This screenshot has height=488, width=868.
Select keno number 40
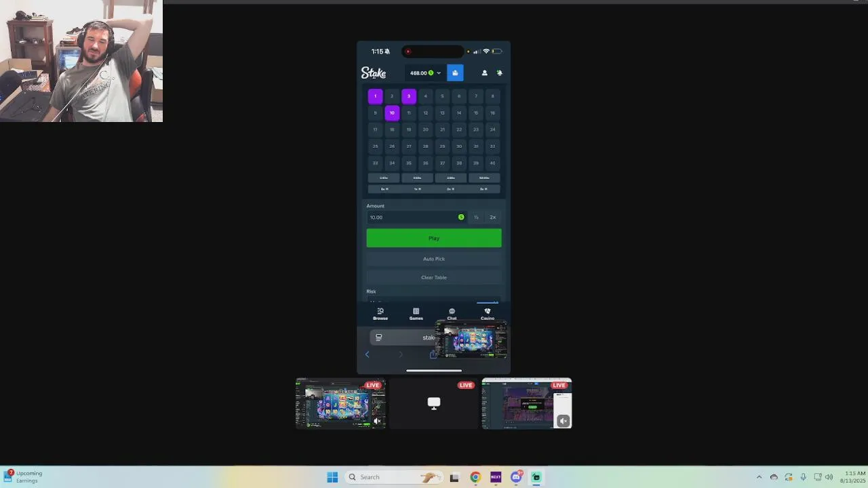tap(493, 163)
